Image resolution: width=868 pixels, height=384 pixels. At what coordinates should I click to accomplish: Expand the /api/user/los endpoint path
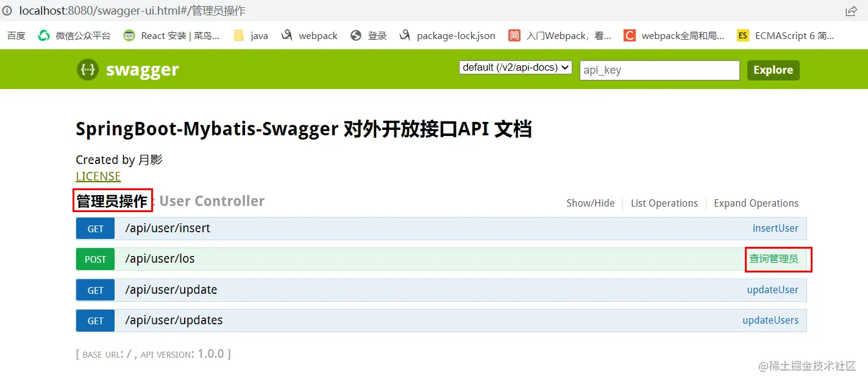[160, 258]
